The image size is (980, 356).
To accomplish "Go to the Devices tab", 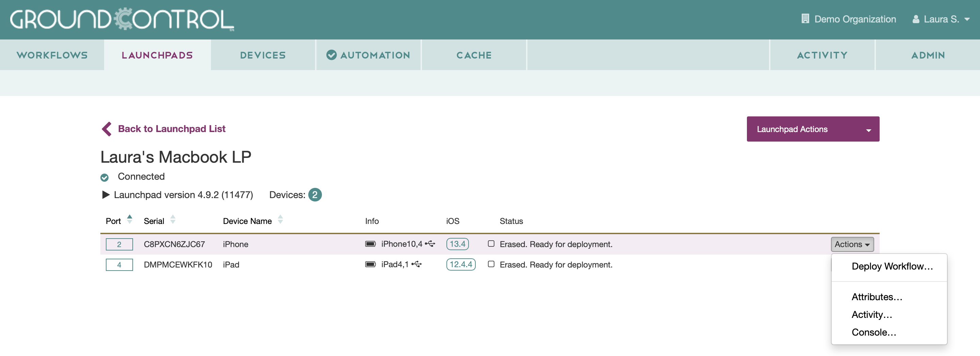I will tap(263, 55).
